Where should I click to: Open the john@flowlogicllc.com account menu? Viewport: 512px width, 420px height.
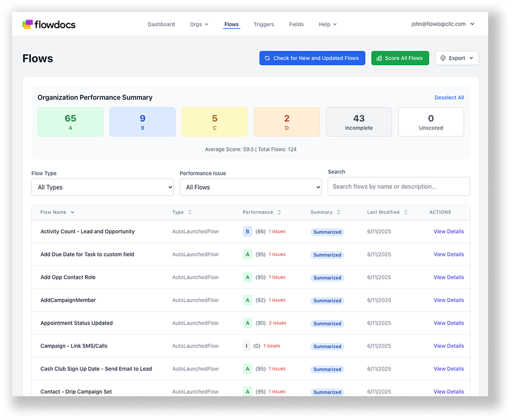tap(443, 24)
